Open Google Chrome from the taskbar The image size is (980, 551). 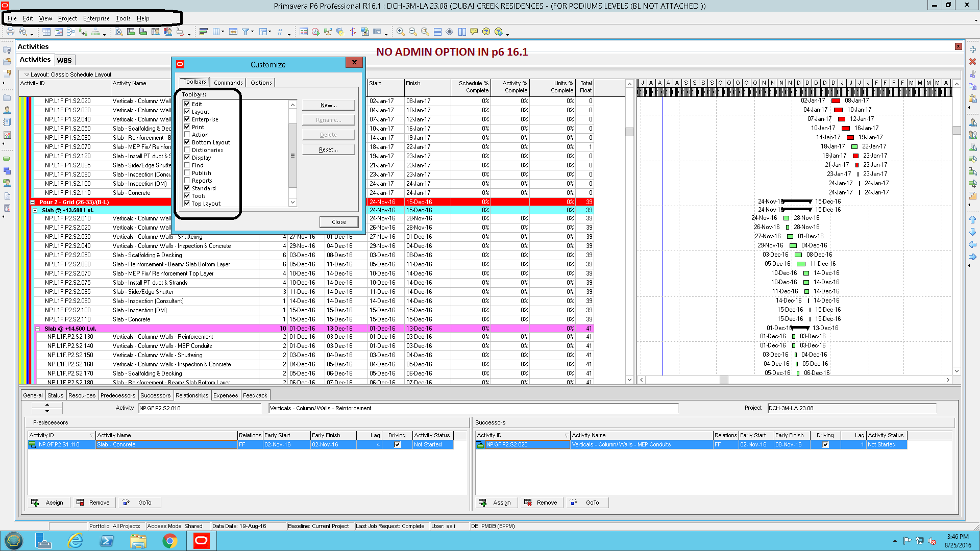170,541
